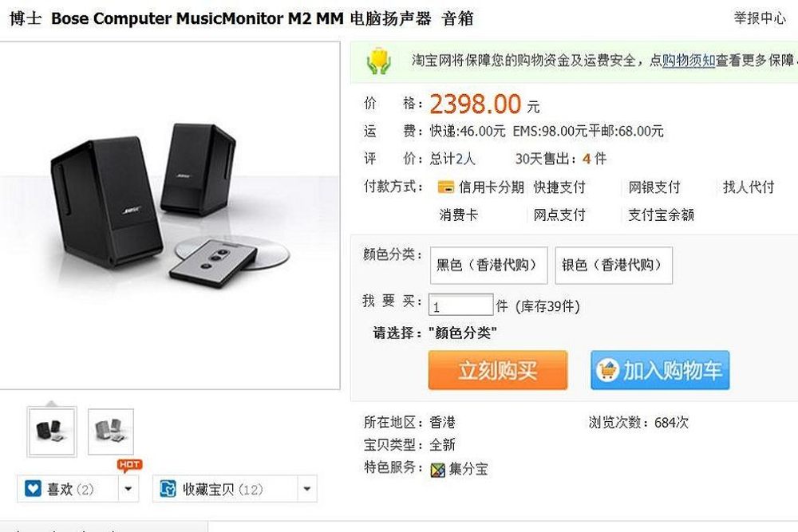Expand the dropdown arrow next to 收藏宝贝
The image size is (798, 532).
pos(307,489)
